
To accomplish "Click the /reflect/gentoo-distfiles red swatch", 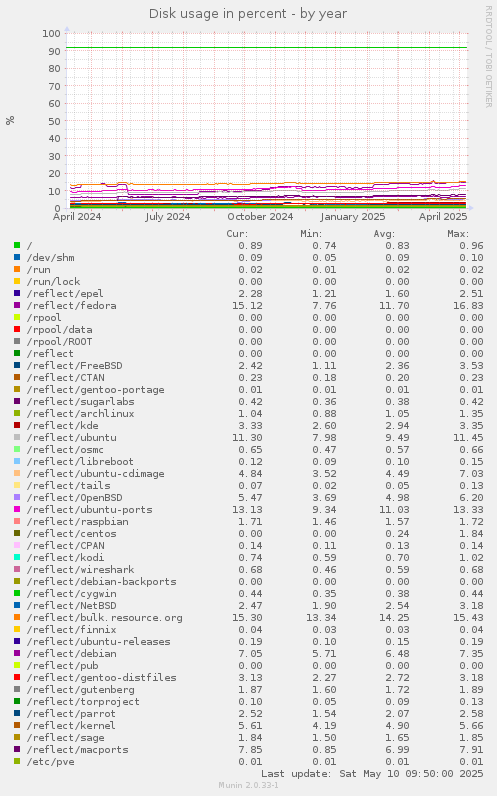I will [x=17, y=677].
